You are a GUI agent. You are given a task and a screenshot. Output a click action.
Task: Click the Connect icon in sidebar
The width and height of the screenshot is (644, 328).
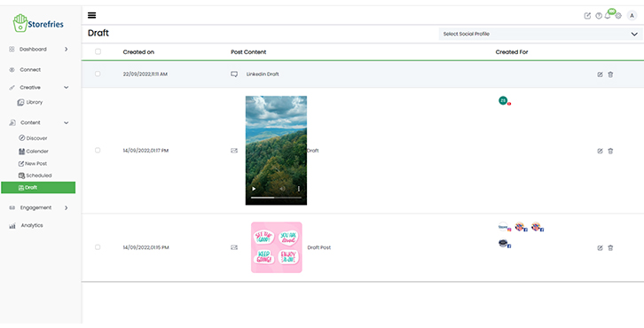pos(12,70)
